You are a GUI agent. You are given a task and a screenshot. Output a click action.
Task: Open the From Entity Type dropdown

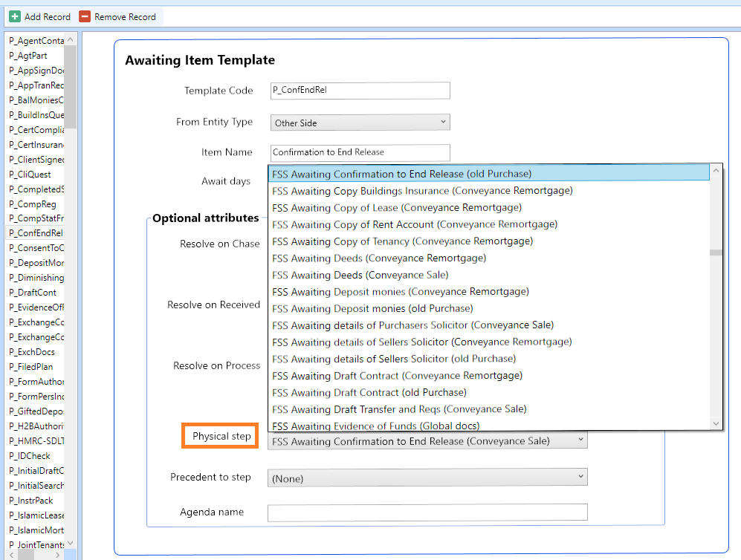(x=360, y=123)
